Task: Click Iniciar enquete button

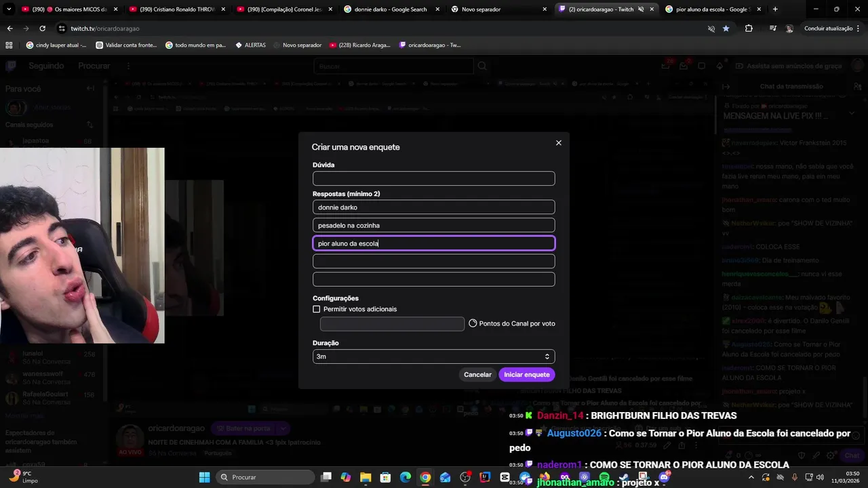Action: (526, 375)
